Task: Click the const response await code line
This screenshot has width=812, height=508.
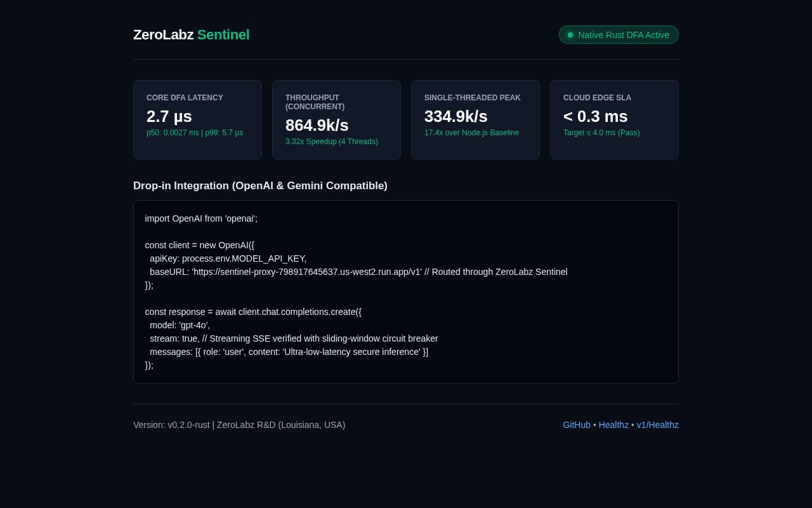Action: click(x=253, y=312)
